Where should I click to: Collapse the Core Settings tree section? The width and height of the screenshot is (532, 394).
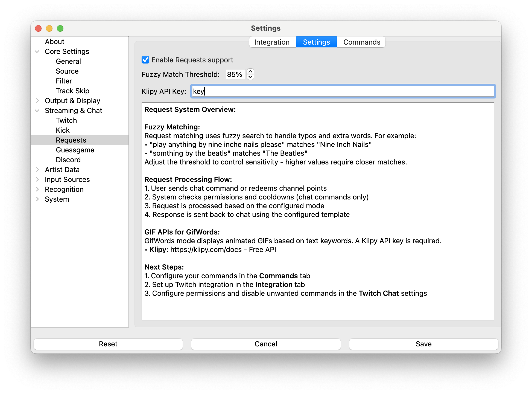coord(37,51)
